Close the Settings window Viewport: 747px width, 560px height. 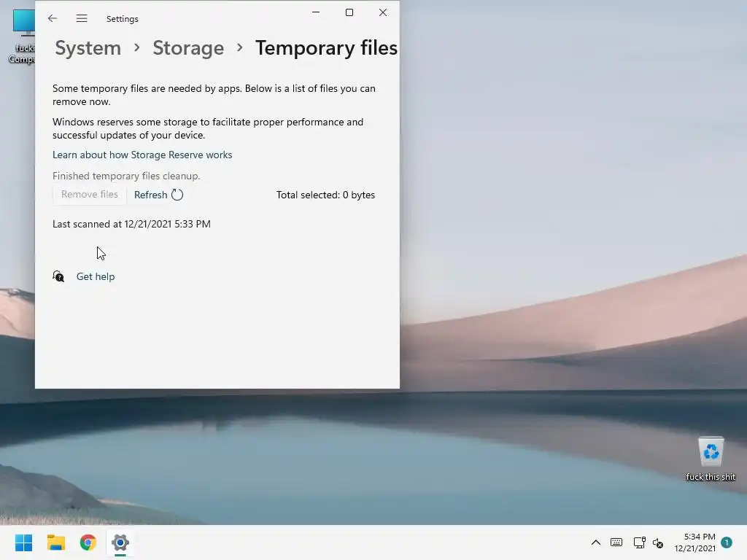click(x=383, y=12)
